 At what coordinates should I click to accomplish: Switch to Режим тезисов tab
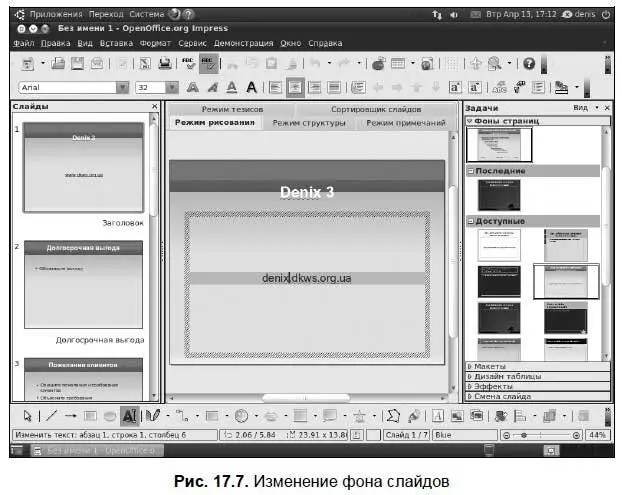tap(232, 109)
